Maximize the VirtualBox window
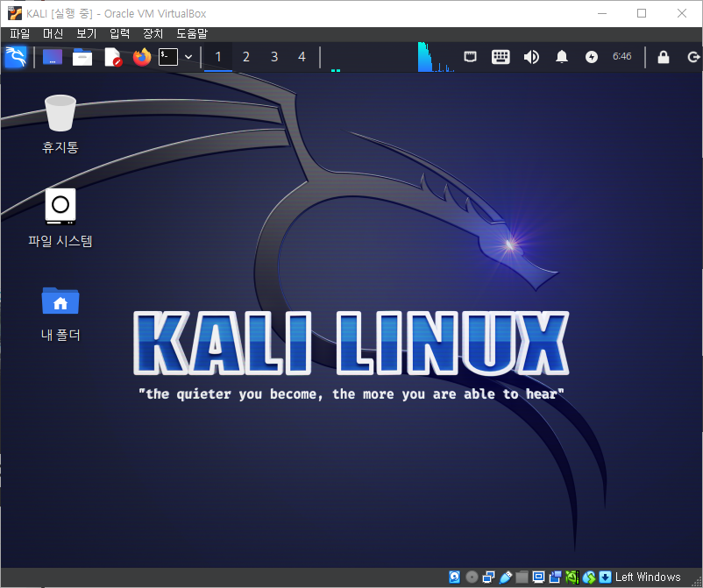This screenshot has height=588, width=703. (642, 13)
